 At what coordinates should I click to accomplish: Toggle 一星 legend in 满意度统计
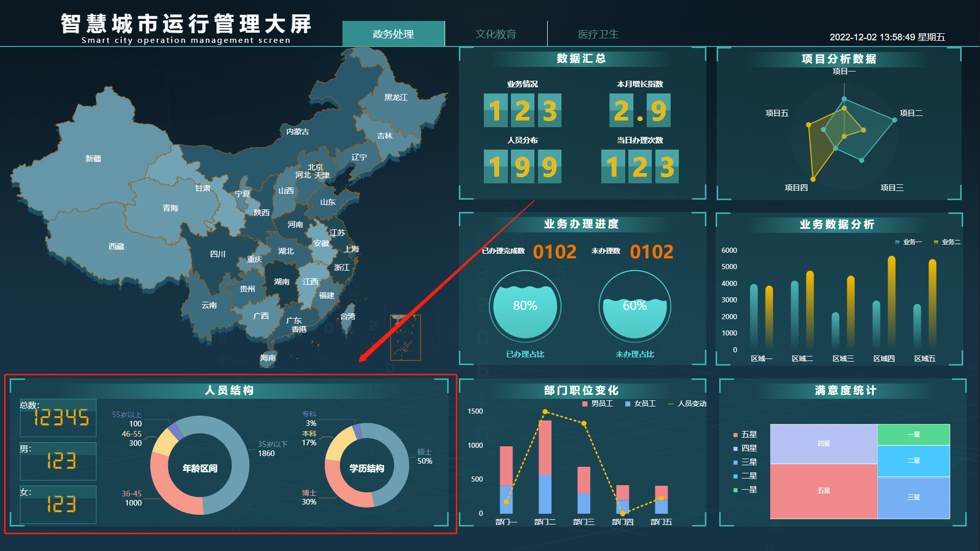(745, 490)
